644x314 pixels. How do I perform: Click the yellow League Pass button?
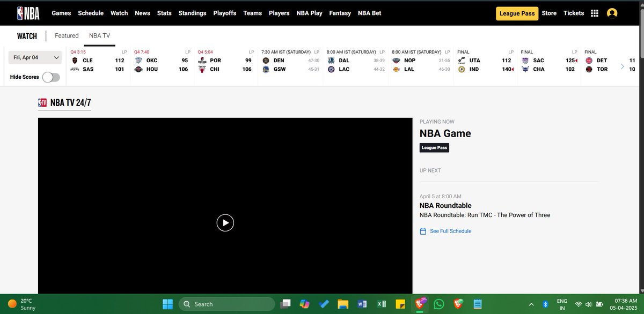click(517, 13)
